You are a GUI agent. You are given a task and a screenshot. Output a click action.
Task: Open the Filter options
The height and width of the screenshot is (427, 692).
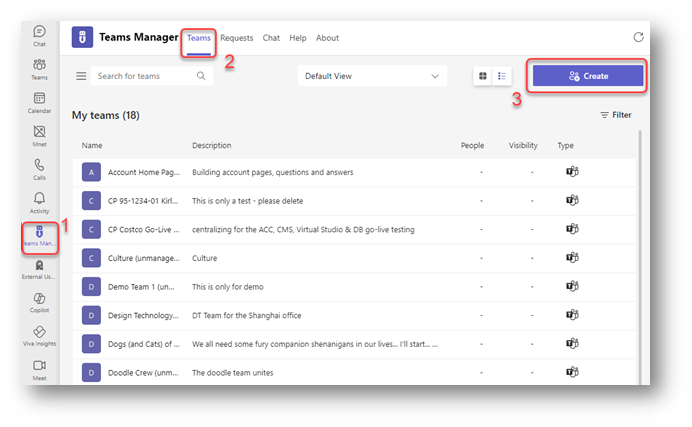pyautogui.click(x=615, y=115)
